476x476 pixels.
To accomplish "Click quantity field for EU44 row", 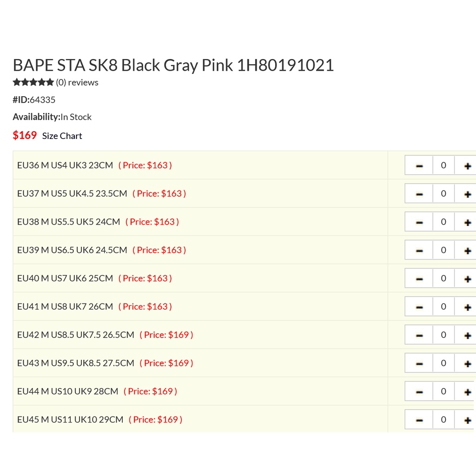I will tap(443, 391).
